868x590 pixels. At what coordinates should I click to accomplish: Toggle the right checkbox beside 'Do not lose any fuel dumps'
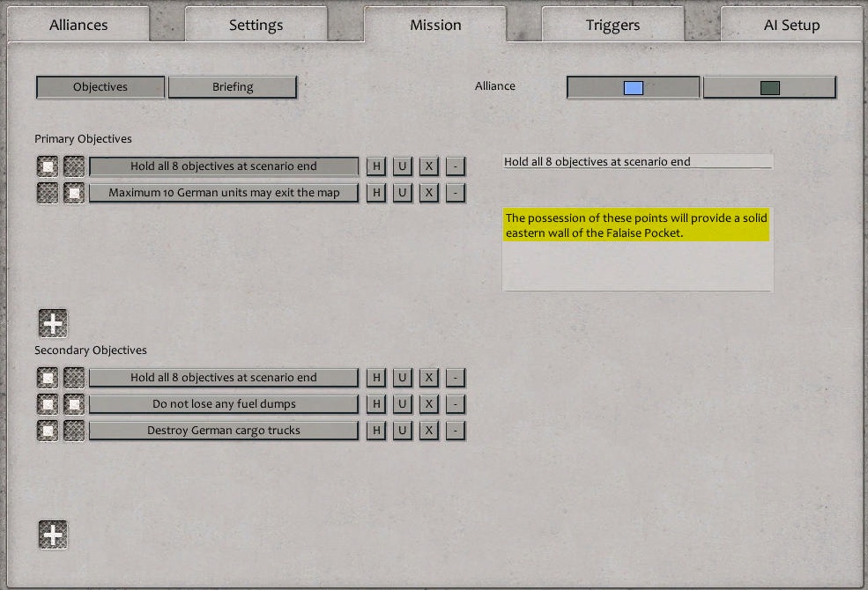73,403
